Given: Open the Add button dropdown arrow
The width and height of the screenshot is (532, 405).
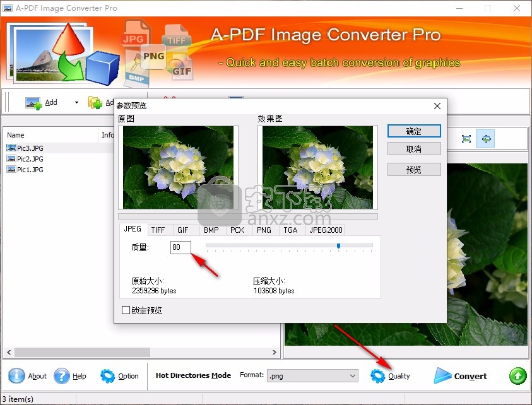Looking at the screenshot, I should click(x=77, y=102).
